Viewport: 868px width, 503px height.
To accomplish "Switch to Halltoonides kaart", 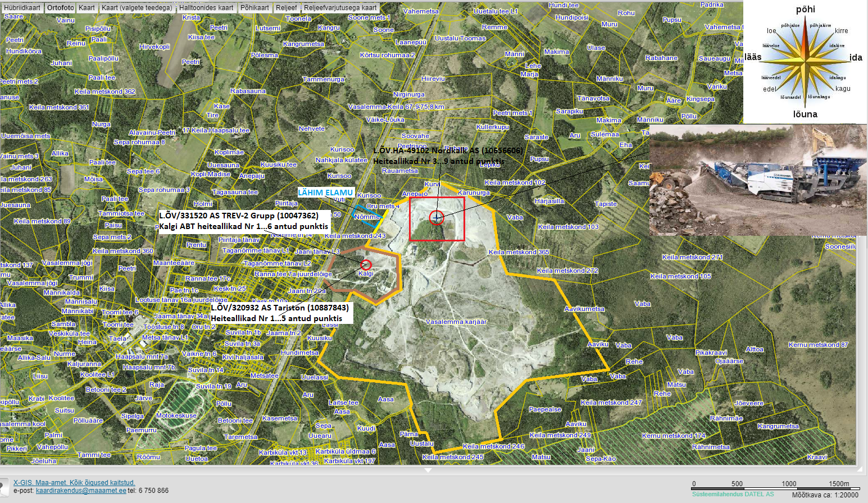I will point(206,8).
